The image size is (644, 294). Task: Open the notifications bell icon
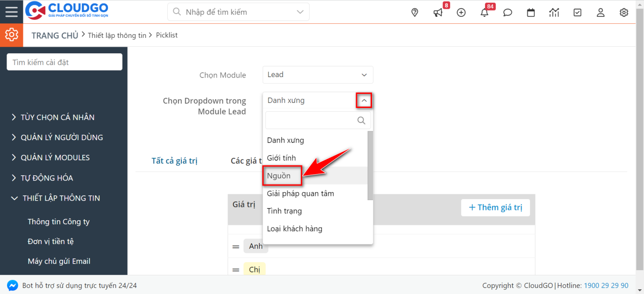pos(484,12)
